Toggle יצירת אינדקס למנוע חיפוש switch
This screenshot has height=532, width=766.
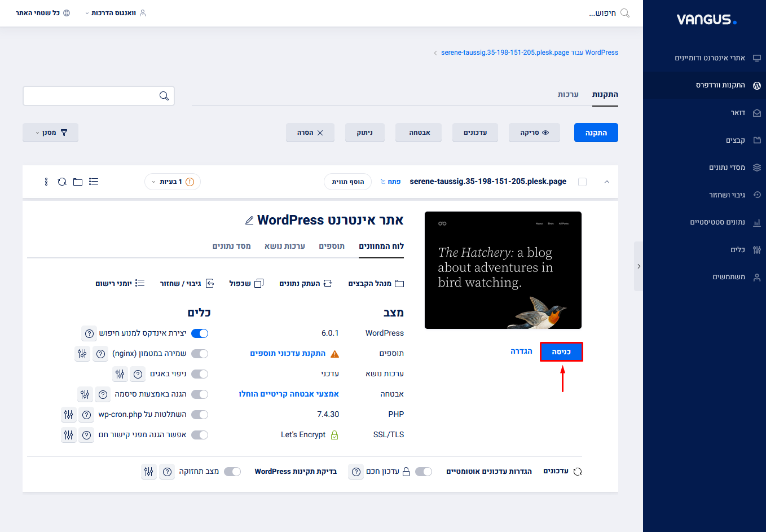(x=200, y=333)
